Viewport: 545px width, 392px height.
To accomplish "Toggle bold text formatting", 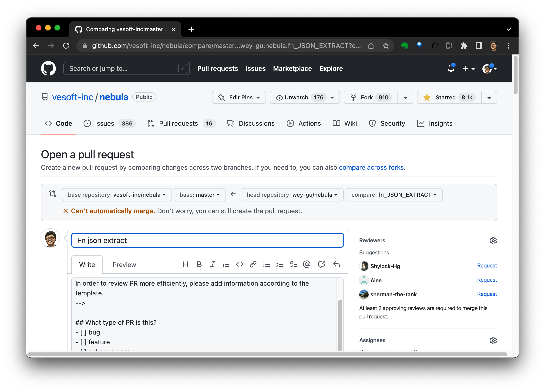I will pyautogui.click(x=199, y=264).
